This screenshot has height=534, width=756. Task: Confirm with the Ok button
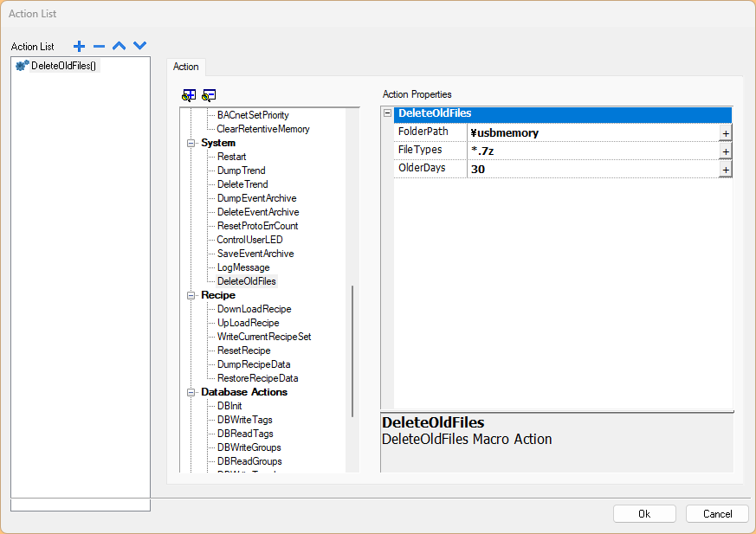(x=644, y=513)
